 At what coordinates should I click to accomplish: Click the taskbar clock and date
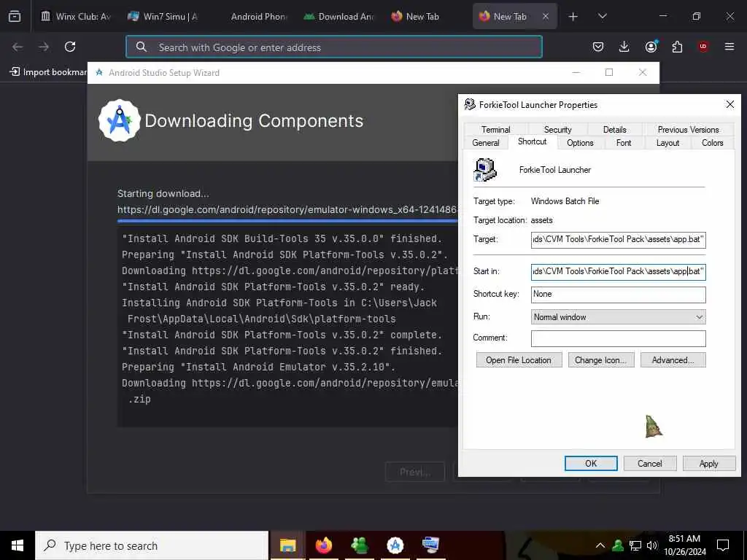pos(684,545)
